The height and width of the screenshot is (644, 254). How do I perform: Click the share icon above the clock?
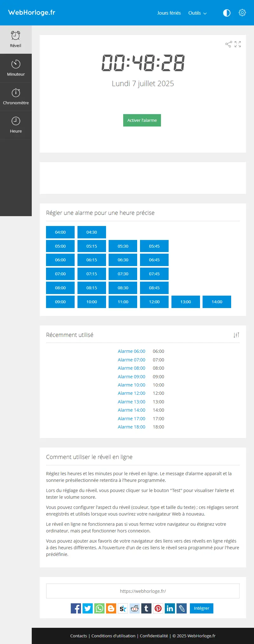click(x=229, y=44)
